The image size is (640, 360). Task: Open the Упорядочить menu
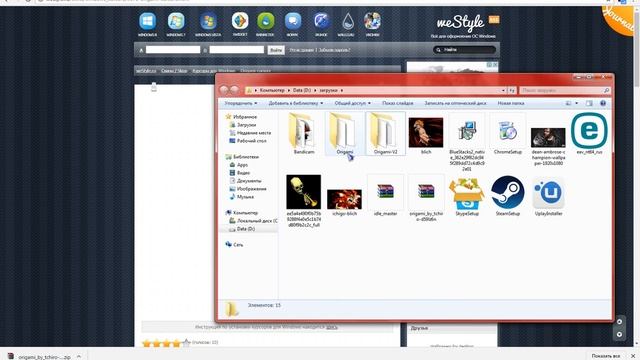(x=240, y=103)
